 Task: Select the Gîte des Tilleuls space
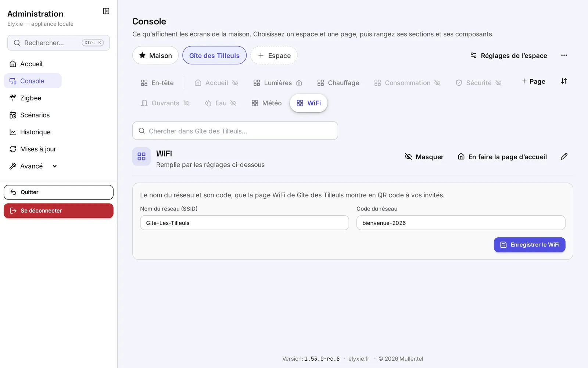(x=214, y=56)
